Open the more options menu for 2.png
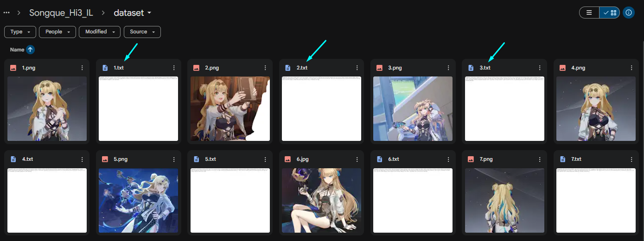Viewport: 644px width, 241px height. click(265, 68)
